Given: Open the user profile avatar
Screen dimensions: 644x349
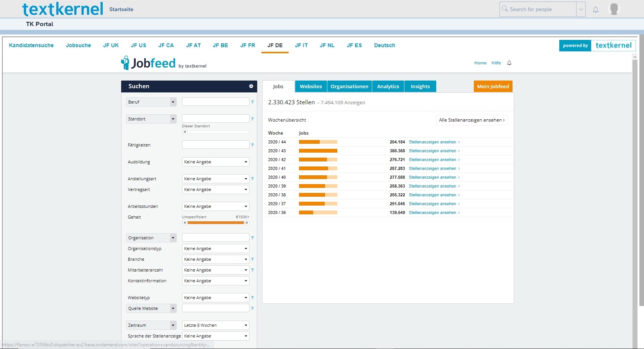Looking at the screenshot, I should 614,9.
